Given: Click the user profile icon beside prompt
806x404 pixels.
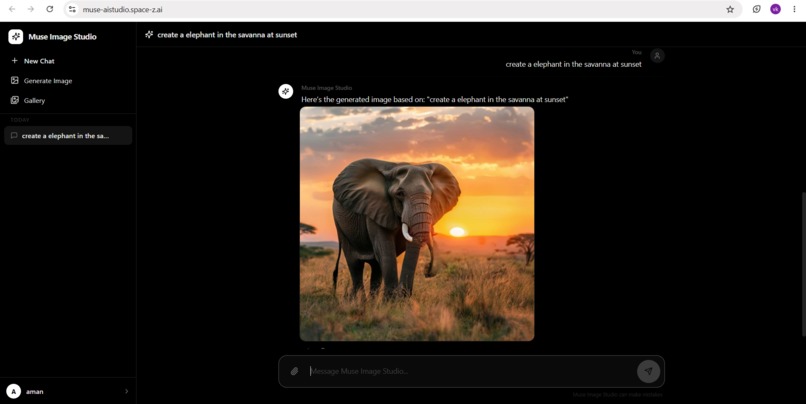Looking at the screenshot, I should pyautogui.click(x=657, y=56).
